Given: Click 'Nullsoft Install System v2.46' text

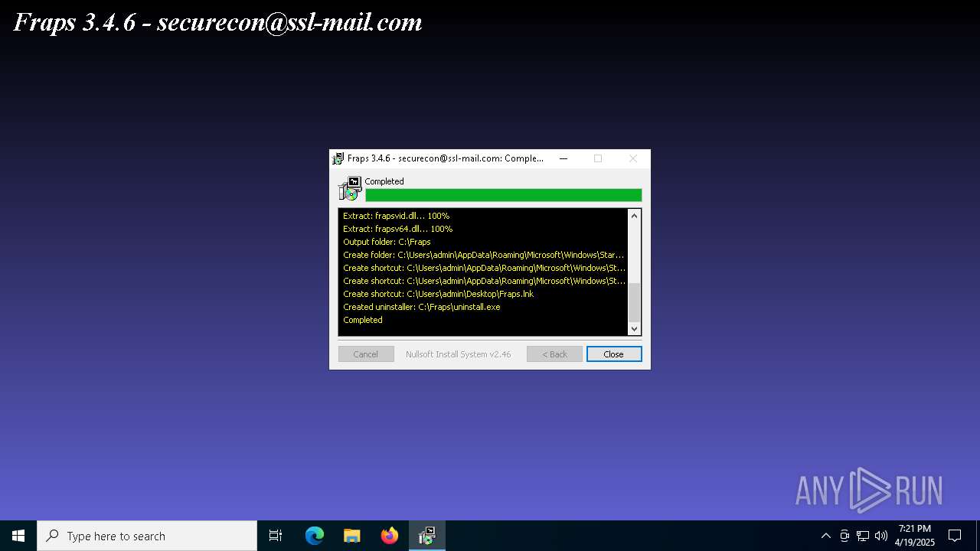Looking at the screenshot, I should tap(458, 354).
